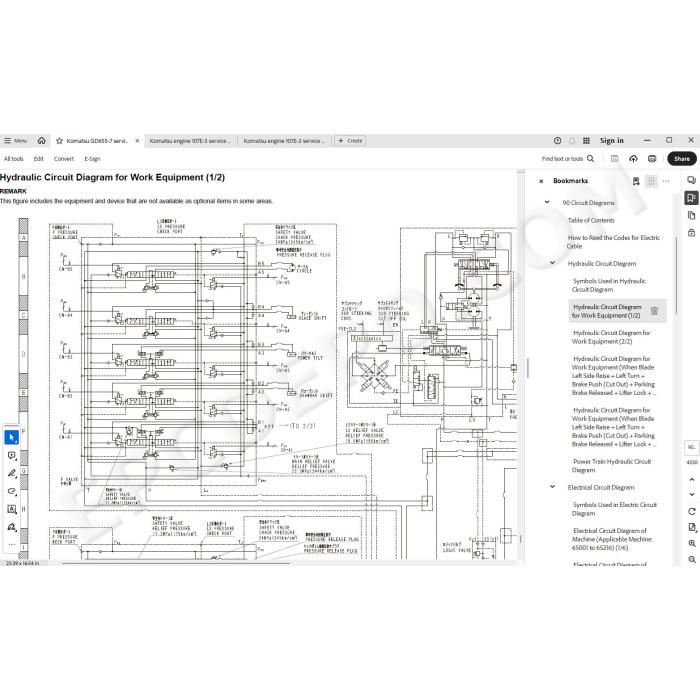The height and width of the screenshot is (700, 700).
Task: Click the upload to cloud icon
Action: [633, 158]
